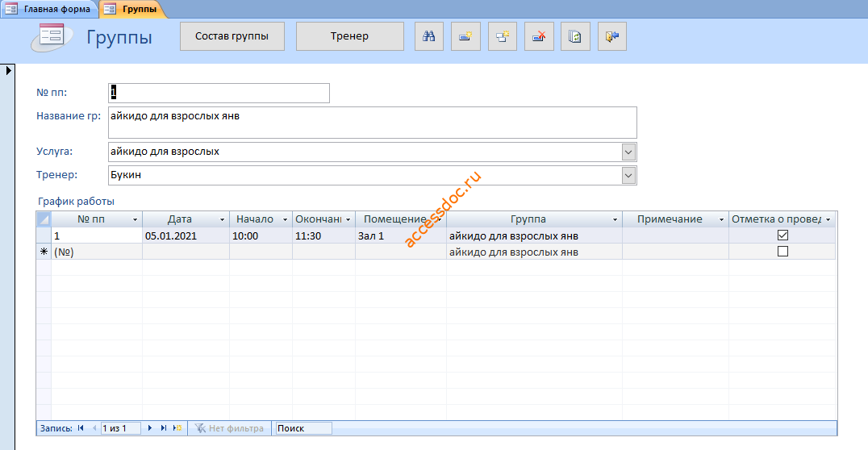
Task: Click start time cell 10:00
Action: click(x=261, y=235)
